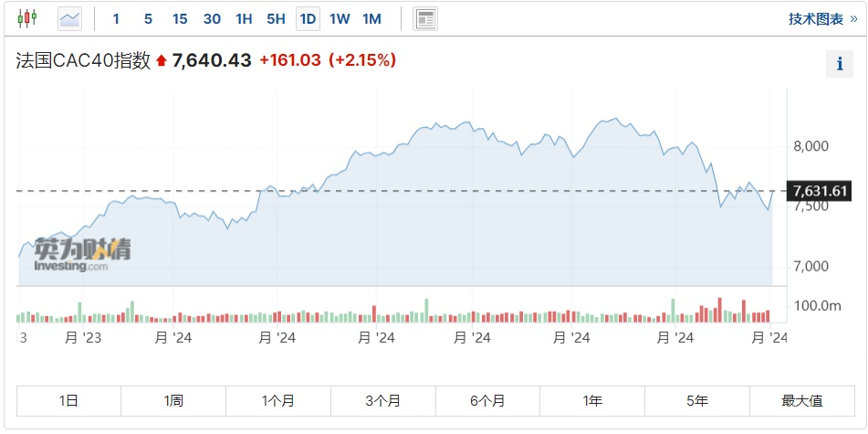Click the info icon beside the quote
Screen dimensions: 868x434
(x=839, y=63)
